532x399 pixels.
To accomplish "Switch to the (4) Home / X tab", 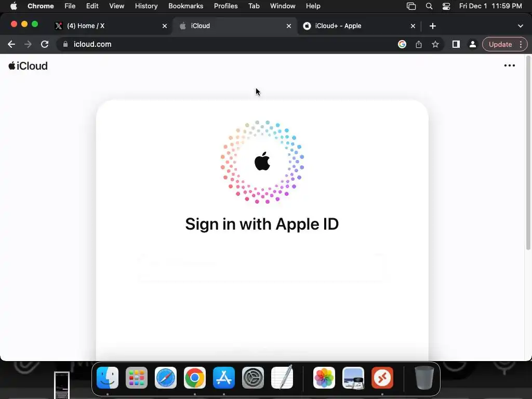I will [110, 26].
